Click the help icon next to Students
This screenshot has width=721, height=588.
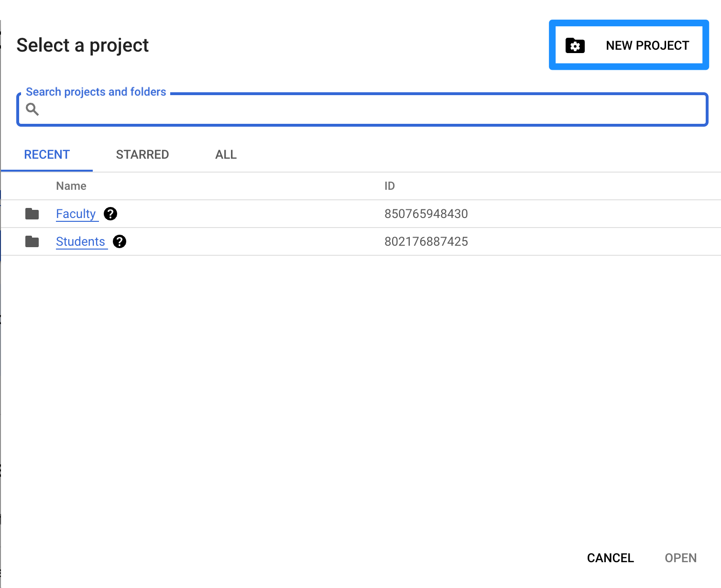coord(120,241)
